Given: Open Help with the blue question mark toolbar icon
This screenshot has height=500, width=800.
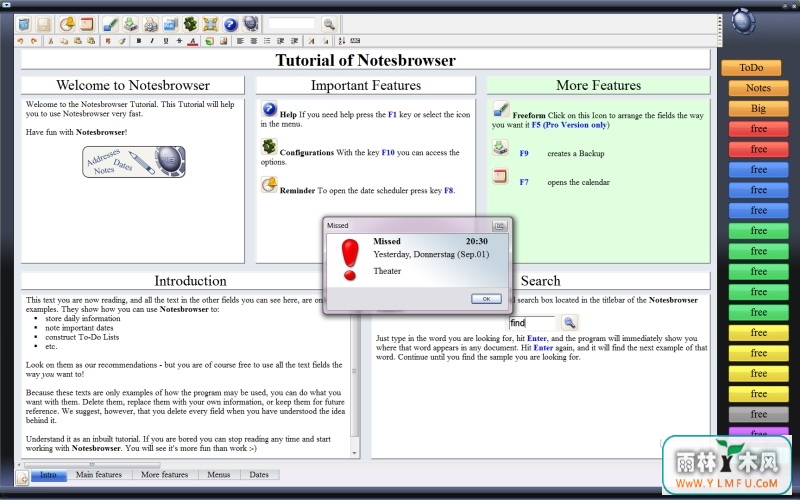Looking at the screenshot, I should (x=230, y=24).
